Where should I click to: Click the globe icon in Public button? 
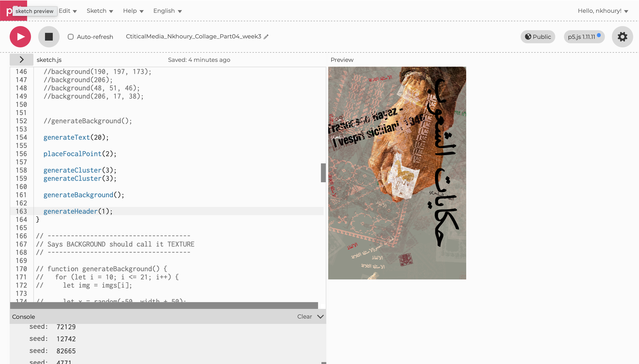tap(528, 37)
